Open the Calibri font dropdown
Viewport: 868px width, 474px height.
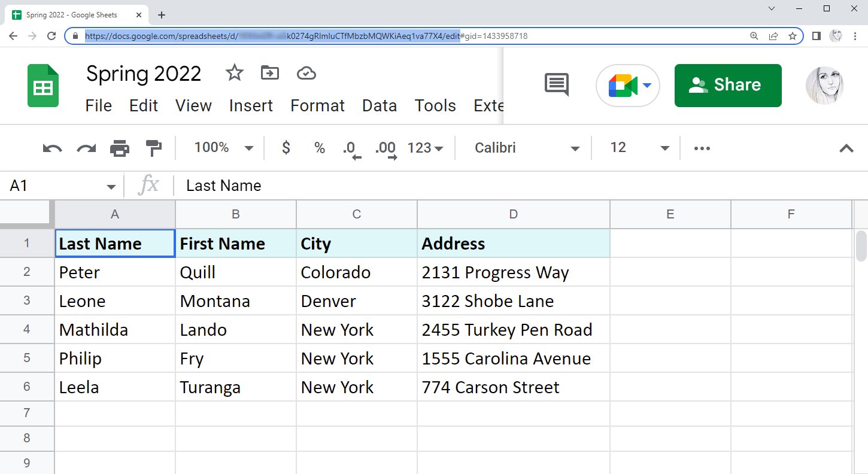pos(526,148)
